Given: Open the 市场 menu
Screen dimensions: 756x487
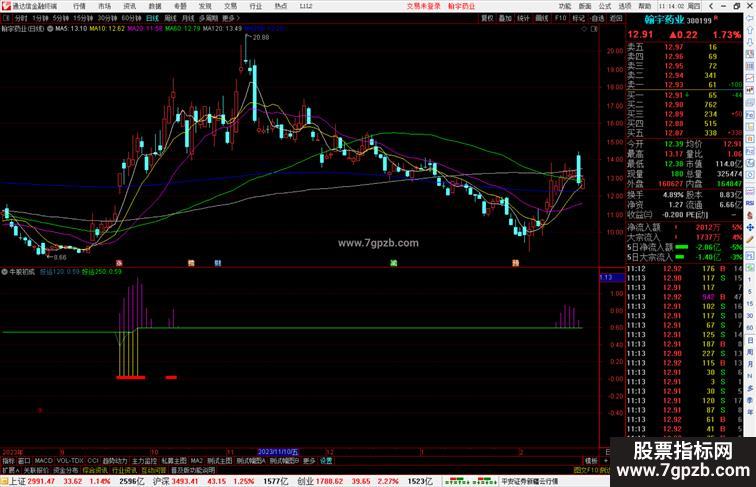Looking at the screenshot, I should tap(105, 6).
